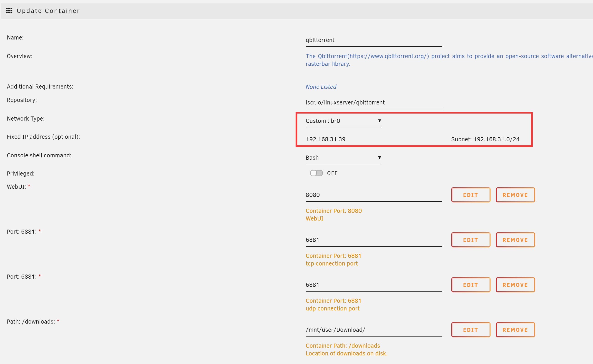This screenshot has height=364, width=593.
Task: Click the grid icon beside Update Container
Action: coord(9,11)
